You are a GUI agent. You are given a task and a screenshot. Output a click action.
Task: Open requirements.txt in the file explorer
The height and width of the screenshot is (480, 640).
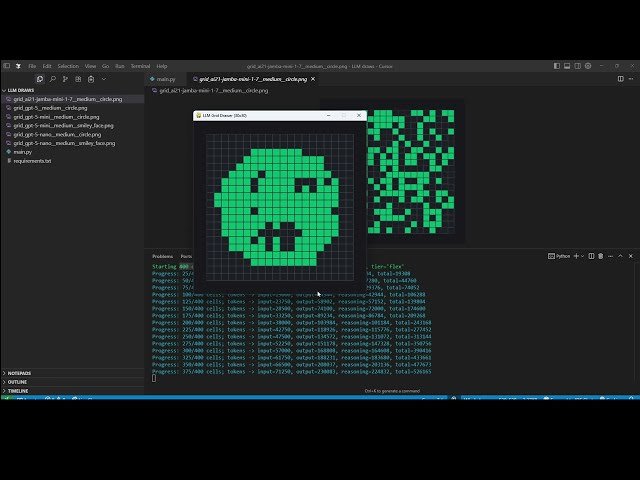pos(32,160)
